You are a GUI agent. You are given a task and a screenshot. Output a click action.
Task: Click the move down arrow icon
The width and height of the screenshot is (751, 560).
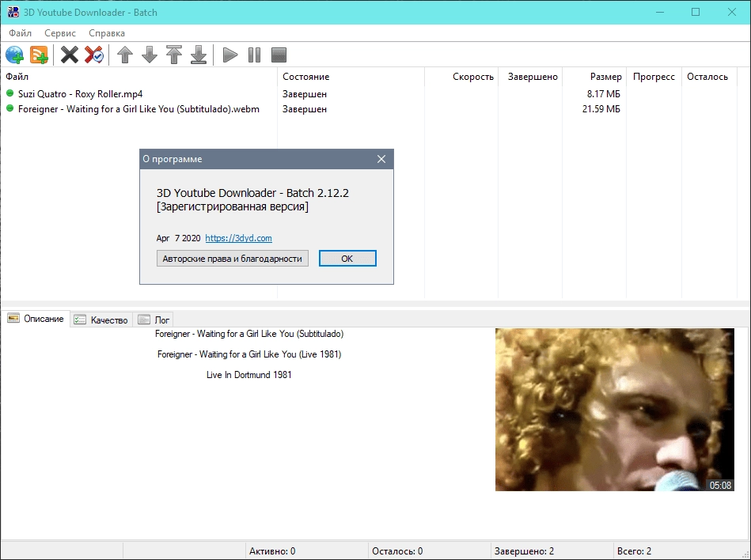pyautogui.click(x=150, y=55)
